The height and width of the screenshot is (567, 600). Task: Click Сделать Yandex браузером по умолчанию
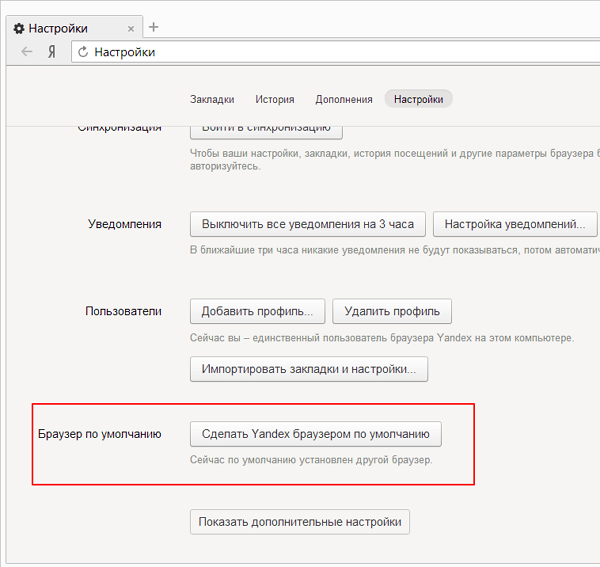(x=316, y=434)
